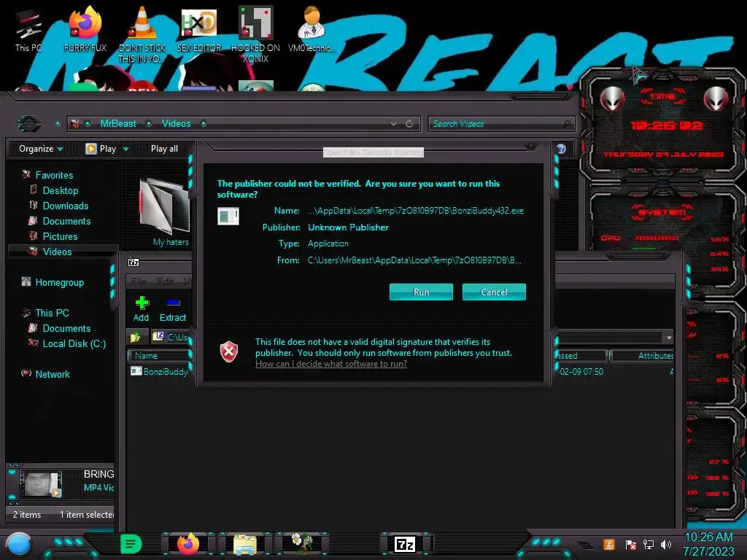Cancel the Open File security warning
Image resolution: width=747 pixels, height=560 pixels.
click(494, 292)
